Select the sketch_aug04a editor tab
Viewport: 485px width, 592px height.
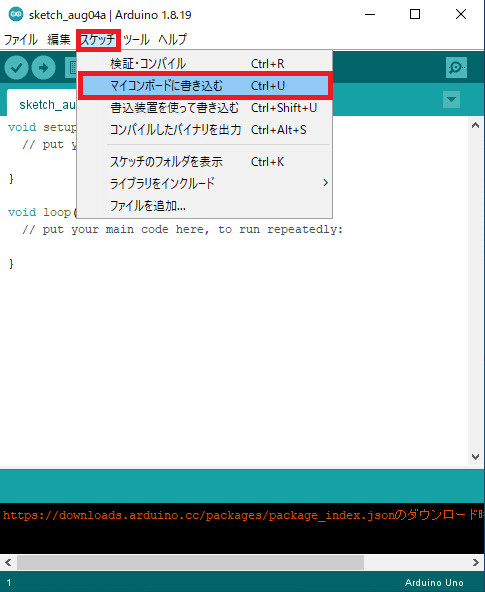[x=42, y=103]
